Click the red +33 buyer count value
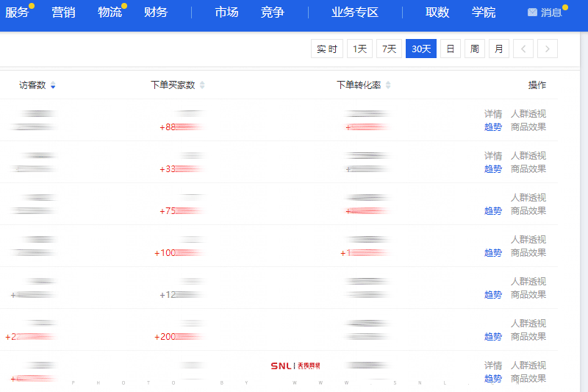Screen dimensions: 588x392 coord(182,169)
